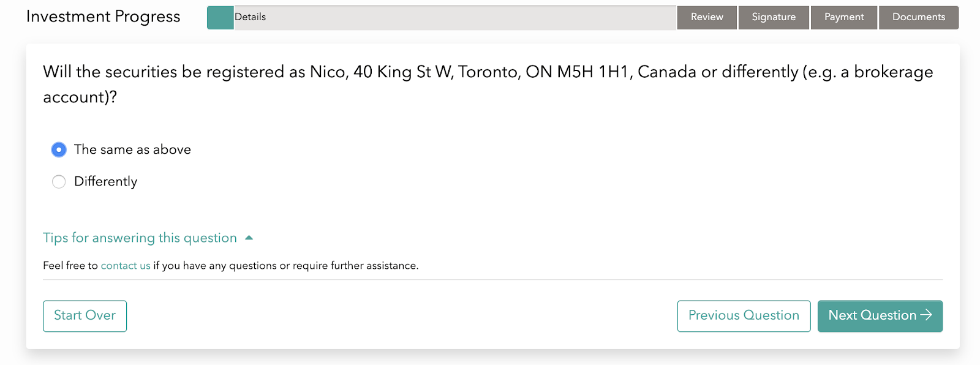The image size is (980, 365).
Task: Collapse tips using the triangle arrow icon
Action: 249,238
